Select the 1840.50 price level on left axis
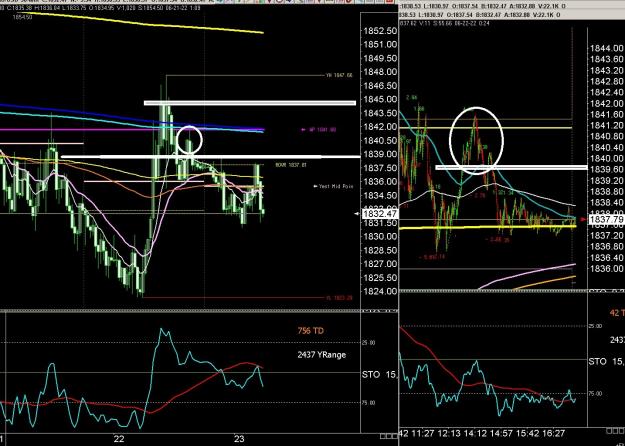Image resolution: width=625 pixels, height=446 pixels. tap(380, 141)
